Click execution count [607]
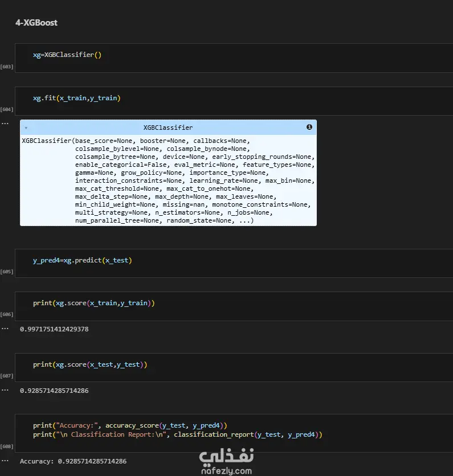Image resolution: width=453 pixels, height=476 pixels. tap(7, 376)
